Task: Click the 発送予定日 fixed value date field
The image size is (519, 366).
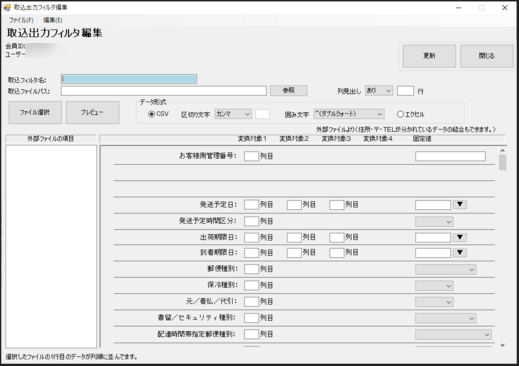Action: (433, 205)
